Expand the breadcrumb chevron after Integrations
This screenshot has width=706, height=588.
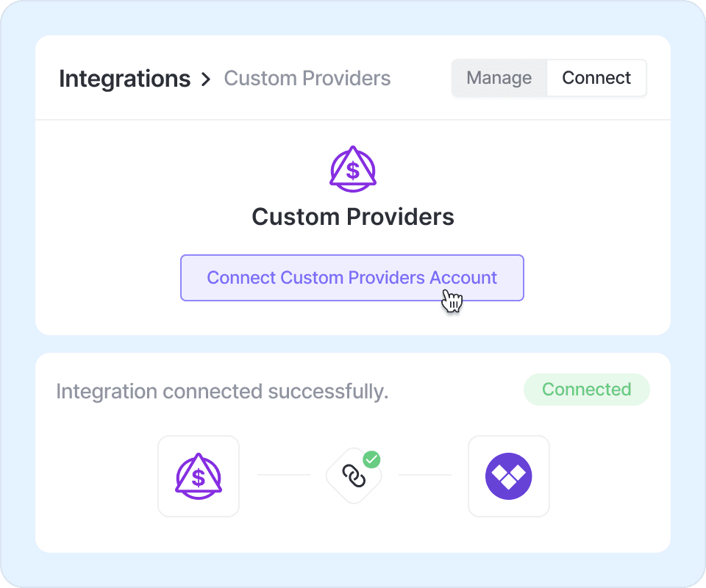(x=206, y=79)
